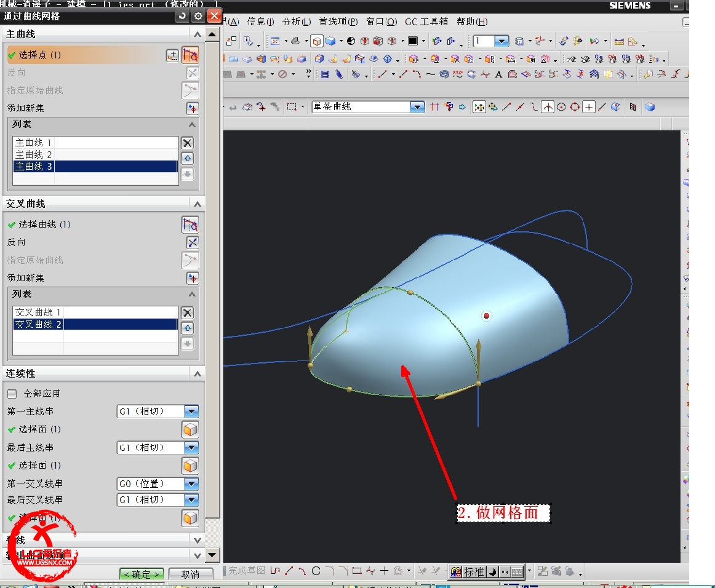This screenshot has height=588, width=715.
Task: Open the 帮助 menu
Action: tap(472, 22)
